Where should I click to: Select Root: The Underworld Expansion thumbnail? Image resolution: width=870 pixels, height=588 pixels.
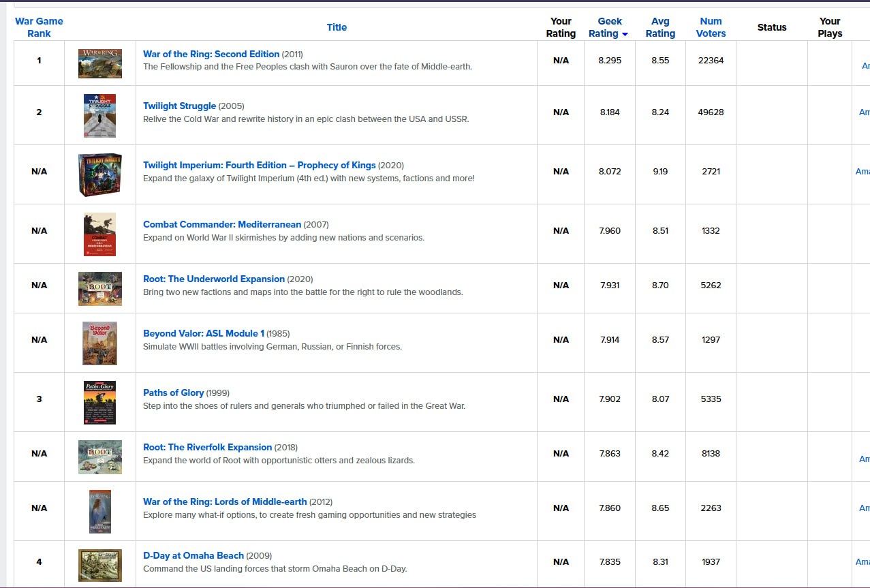tap(100, 288)
